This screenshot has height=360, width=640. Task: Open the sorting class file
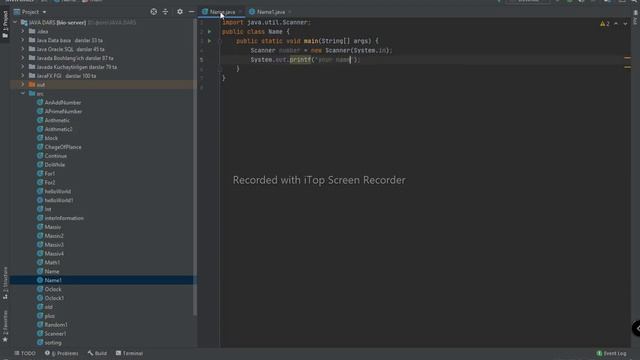53,343
